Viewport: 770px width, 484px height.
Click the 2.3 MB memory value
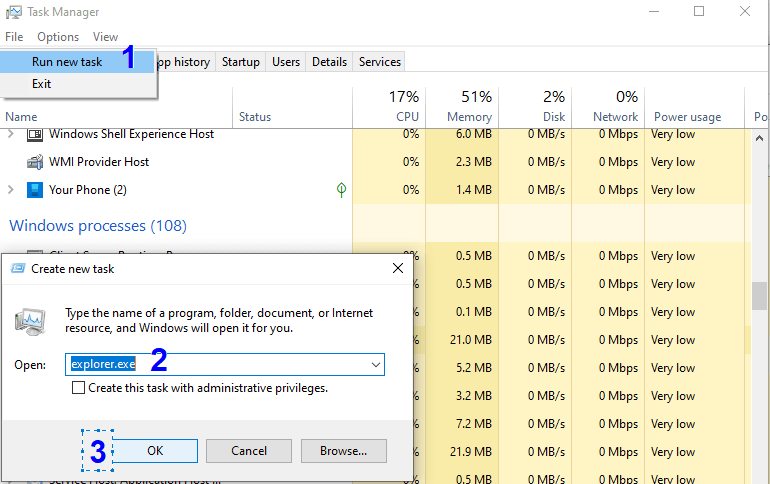(x=473, y=162)
